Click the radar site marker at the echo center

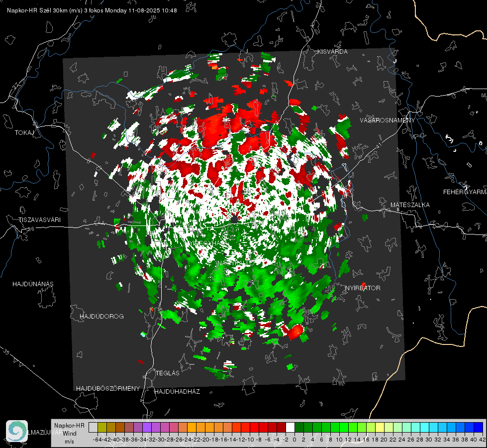tap(235, 219)
